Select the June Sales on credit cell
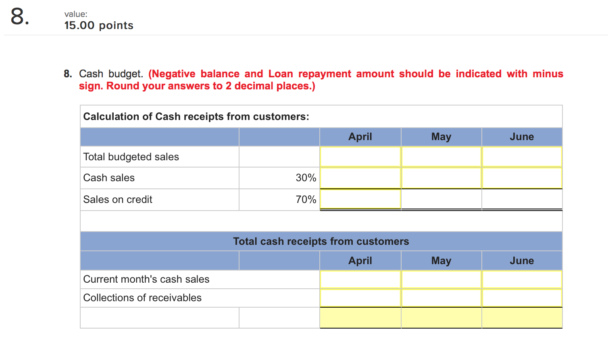This screenshot has width=608, height=364. 522,199
